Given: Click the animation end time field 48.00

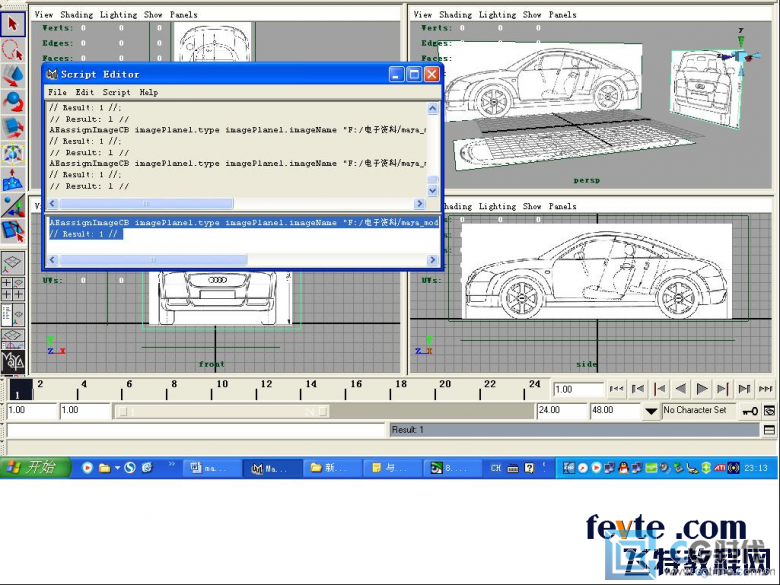Looking at the screenshot, I should tap(615, 410).
